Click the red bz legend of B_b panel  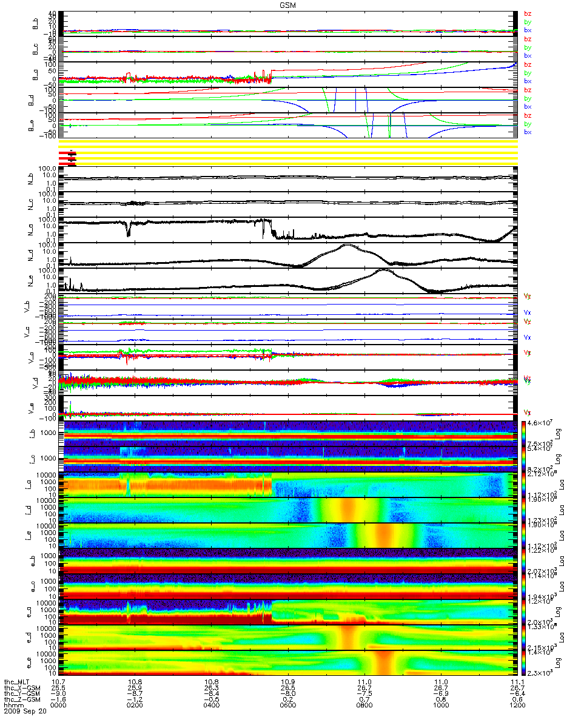[x=528, y=13]
